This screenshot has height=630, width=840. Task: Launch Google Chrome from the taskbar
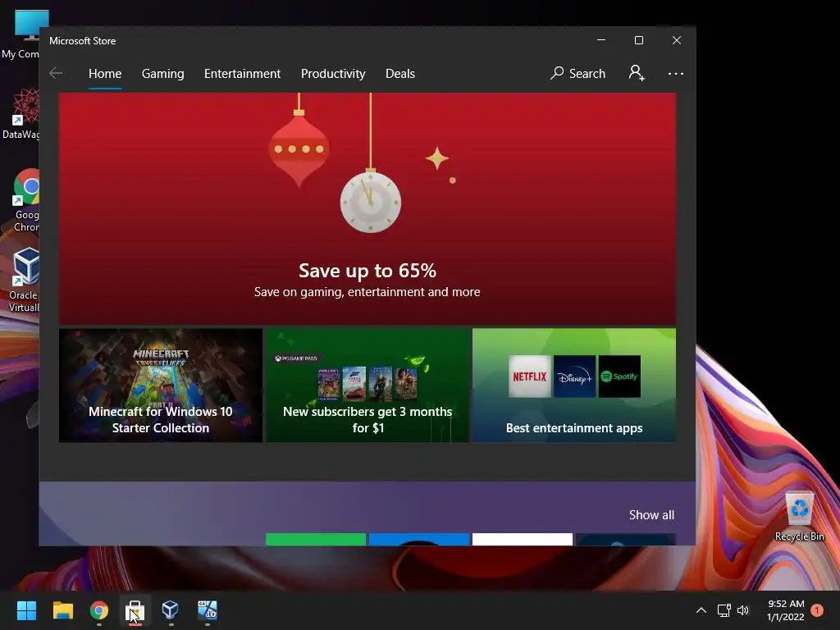click(x=99, y=610)
